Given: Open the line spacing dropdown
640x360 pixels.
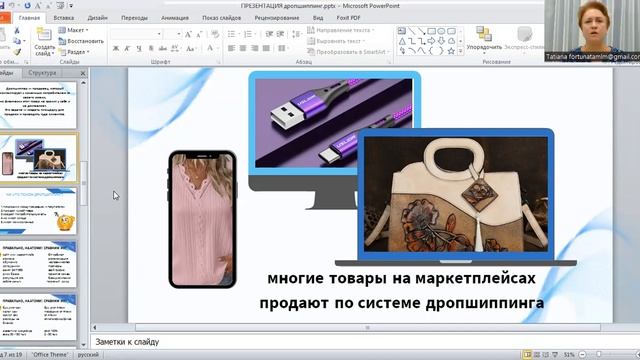Looking at the screenshot, I should 297,34.
